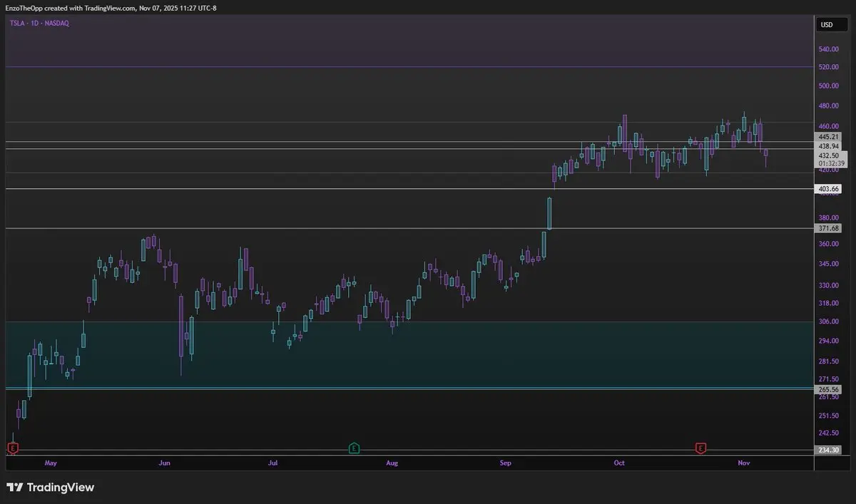Click the TSLA - 1D - NASDAQ symbol label
The width and height of the screenshot is (856, 504).
(39, 24)
